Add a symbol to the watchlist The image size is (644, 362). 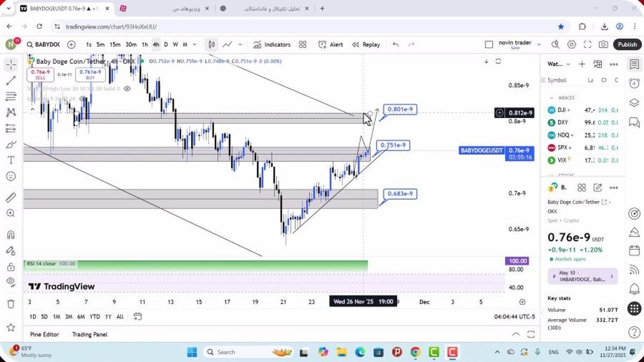click(582, 64)
